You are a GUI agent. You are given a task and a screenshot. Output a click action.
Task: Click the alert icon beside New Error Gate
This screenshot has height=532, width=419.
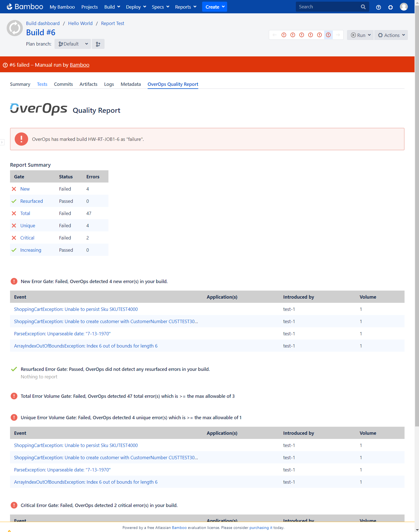14,281
